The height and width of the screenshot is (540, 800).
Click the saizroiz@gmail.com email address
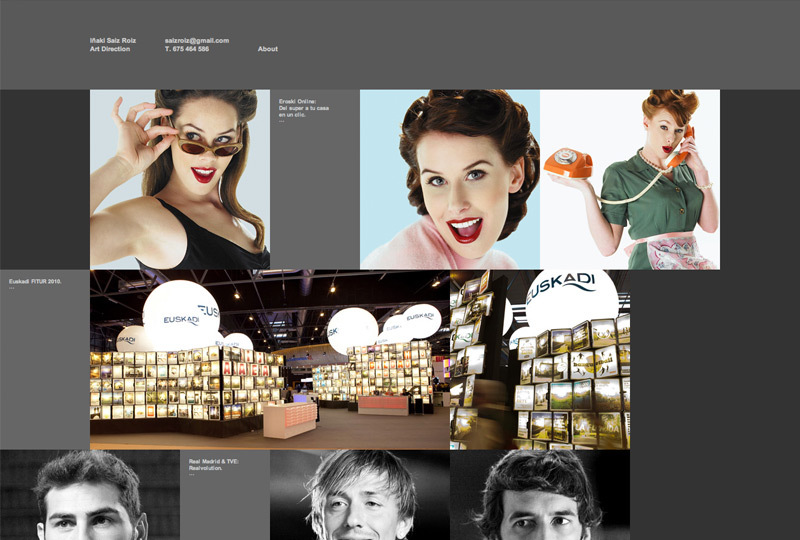point(197,40)
